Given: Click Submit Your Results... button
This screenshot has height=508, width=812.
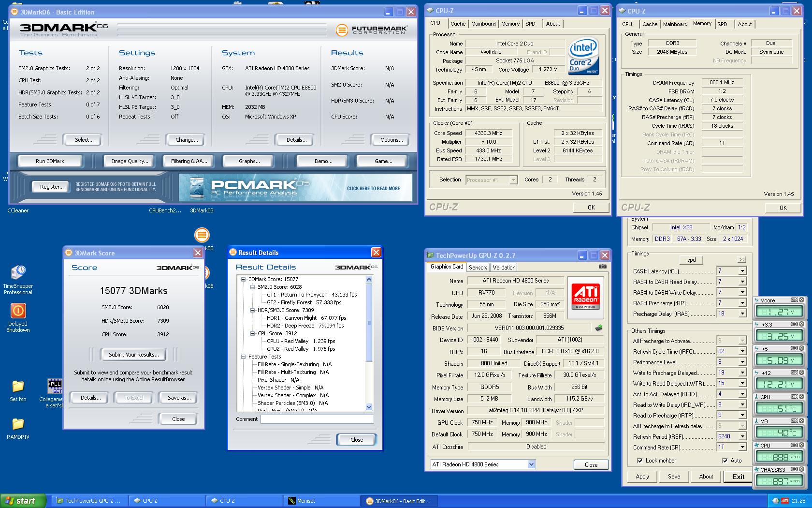Looking at the screenshot, I should (x=133, y=355).
